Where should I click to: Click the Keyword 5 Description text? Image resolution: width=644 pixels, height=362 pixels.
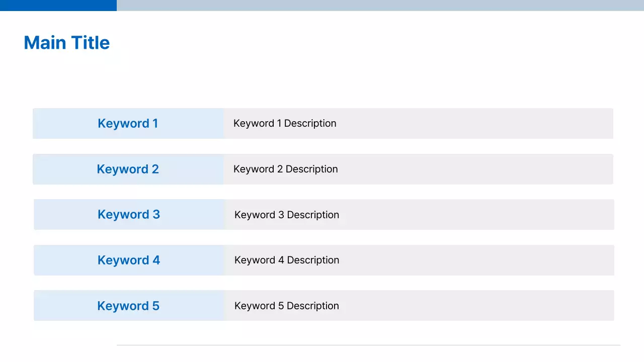(287, 306)
